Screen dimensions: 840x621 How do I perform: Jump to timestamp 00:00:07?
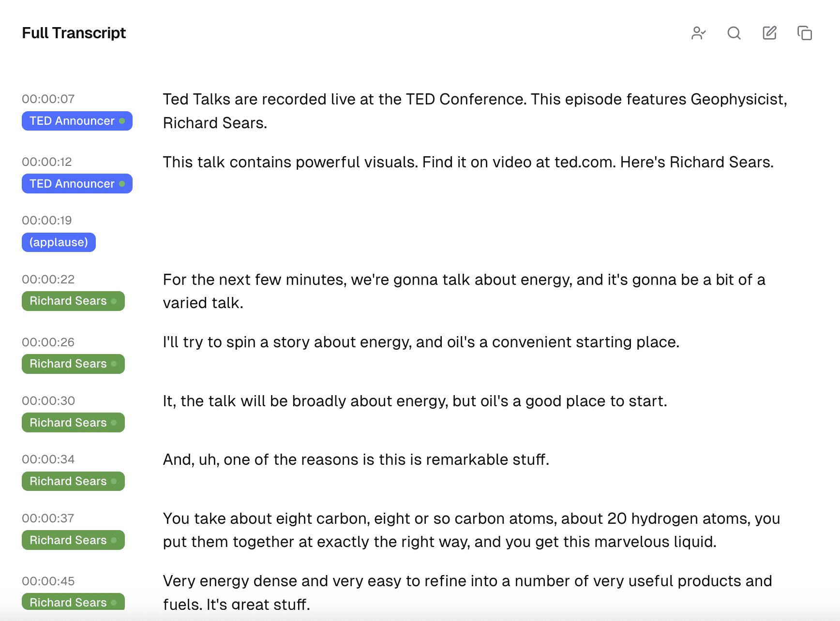coord(47,99)
